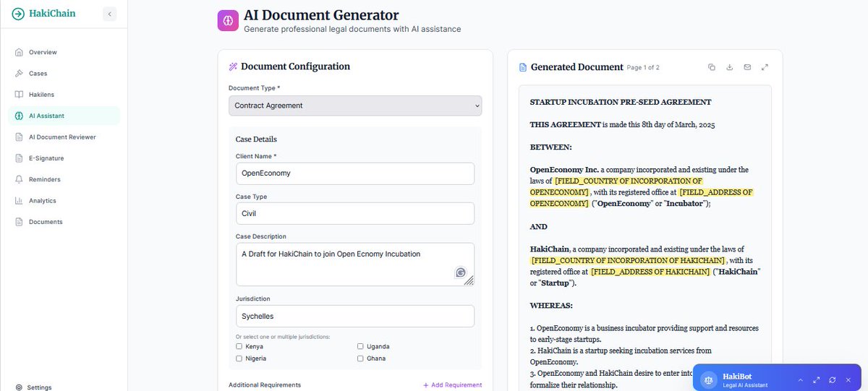Click the Generated Document file icon

pyautogui.click(x=523, y=67)
